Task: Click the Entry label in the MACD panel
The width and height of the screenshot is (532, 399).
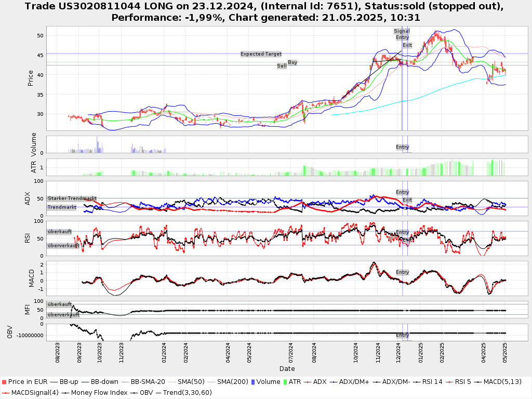Action: coord(403,272)
